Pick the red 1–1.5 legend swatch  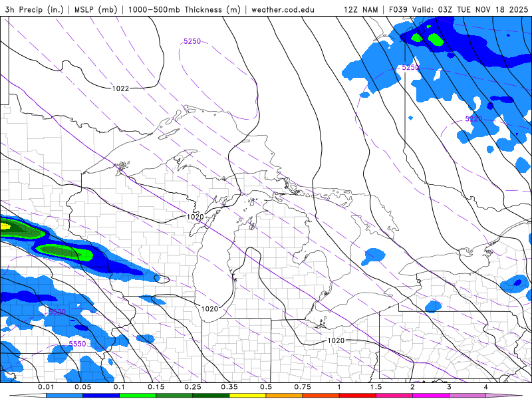pos(358,396)
